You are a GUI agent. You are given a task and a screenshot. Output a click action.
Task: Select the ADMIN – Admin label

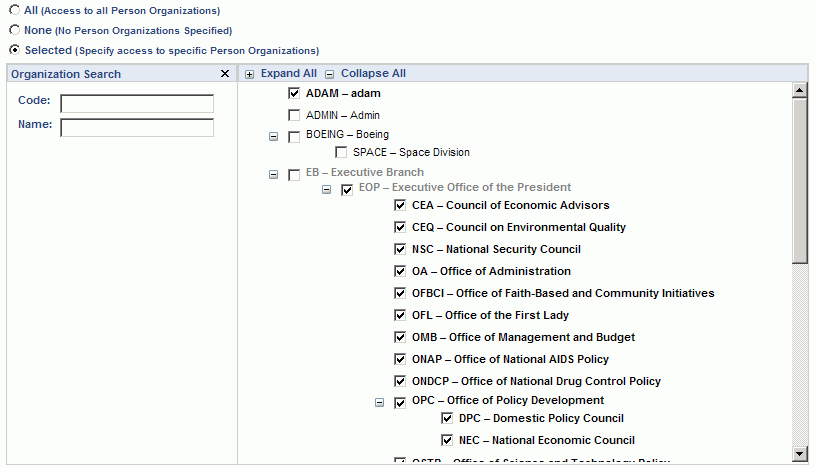(x=343, y=115)
